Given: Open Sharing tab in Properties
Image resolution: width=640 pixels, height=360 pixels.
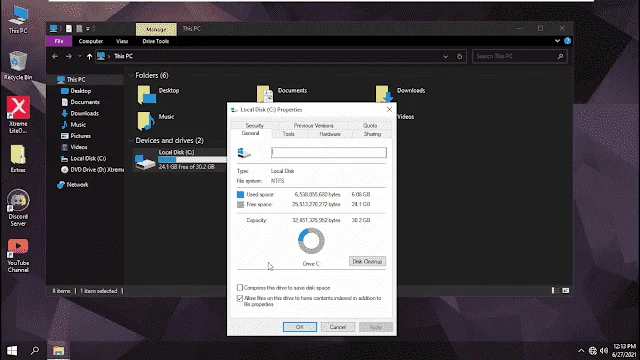Looking at the screenshot, I should tap(372, 134).
